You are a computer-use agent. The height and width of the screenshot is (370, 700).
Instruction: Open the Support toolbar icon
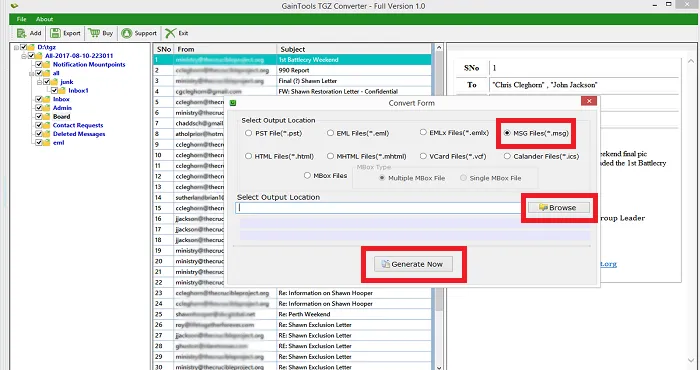coord(127,33)
